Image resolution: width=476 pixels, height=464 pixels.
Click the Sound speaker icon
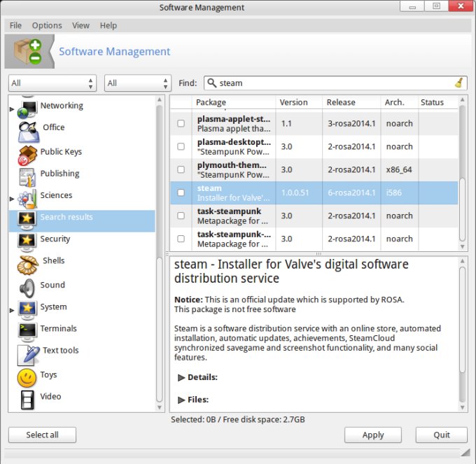click(27, 288)
